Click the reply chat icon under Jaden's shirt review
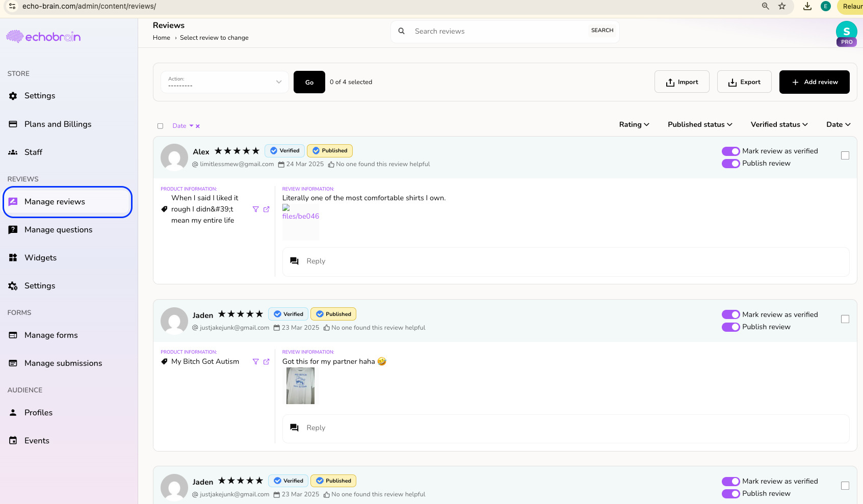 (294, 428)
